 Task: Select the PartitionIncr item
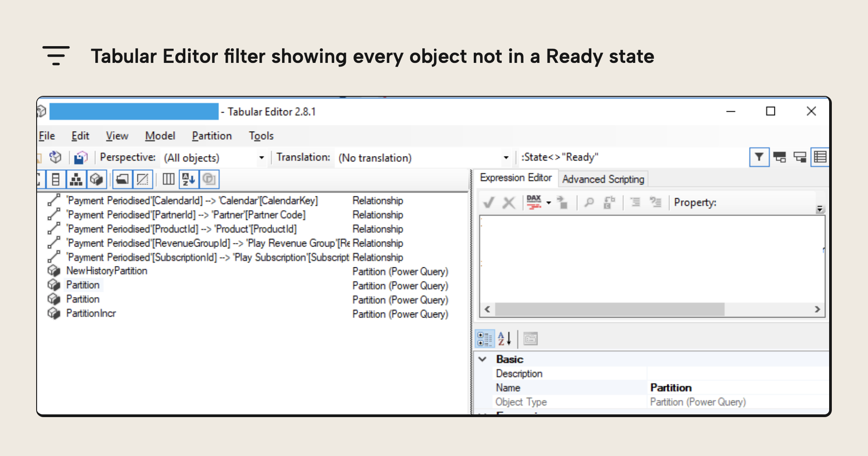[x=91, y=313]
